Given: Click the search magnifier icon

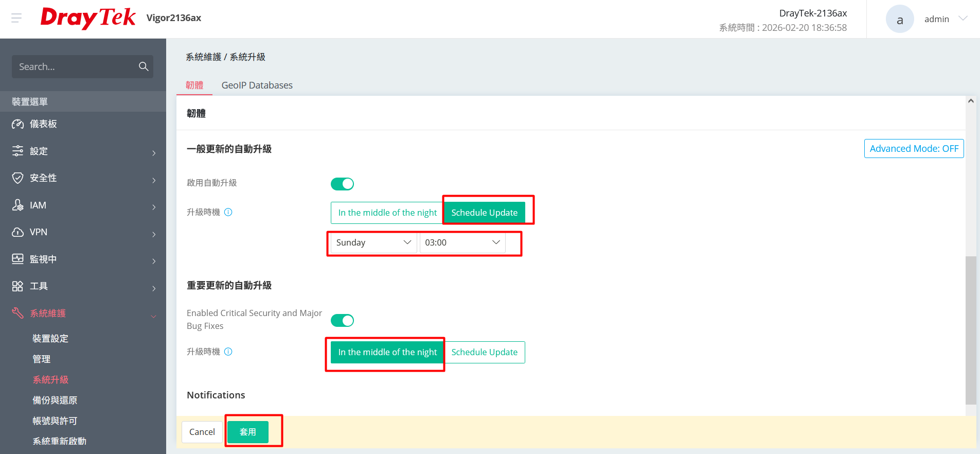Looking at the screenshot, I should 144,66.
